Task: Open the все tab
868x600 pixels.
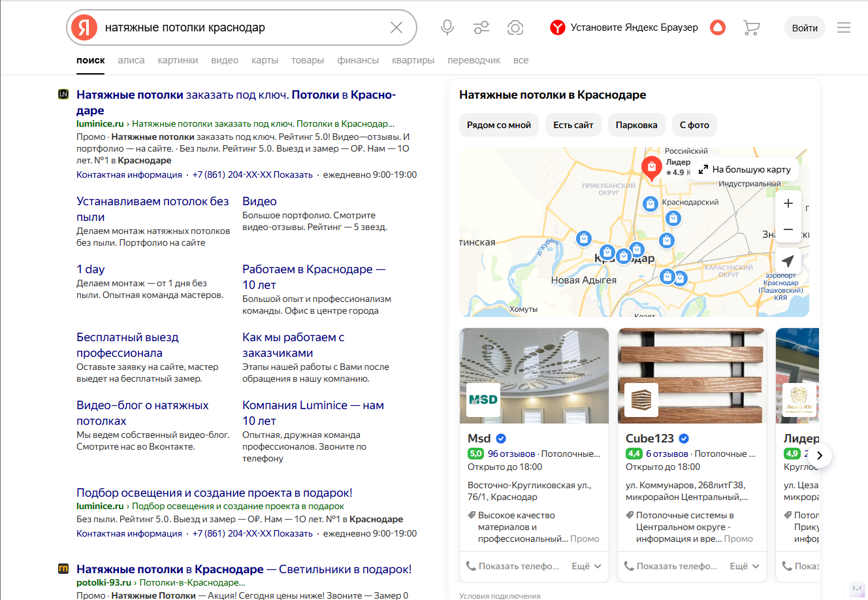Action: coord(521,60)
